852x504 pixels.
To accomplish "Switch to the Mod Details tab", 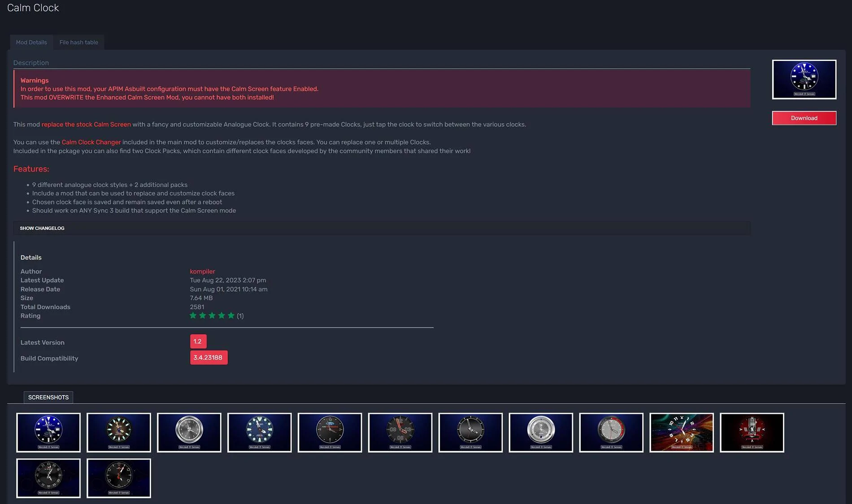I will point(31,42).
